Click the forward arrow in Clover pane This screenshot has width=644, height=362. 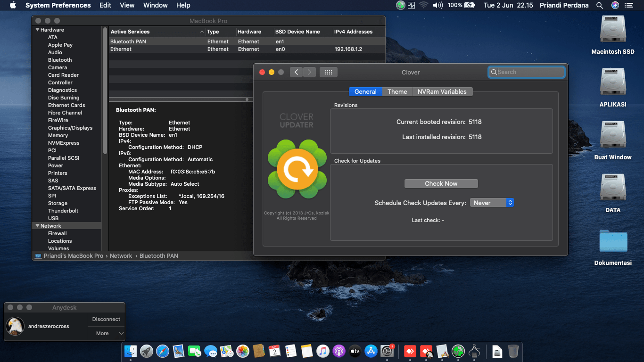tap(309, 72)
